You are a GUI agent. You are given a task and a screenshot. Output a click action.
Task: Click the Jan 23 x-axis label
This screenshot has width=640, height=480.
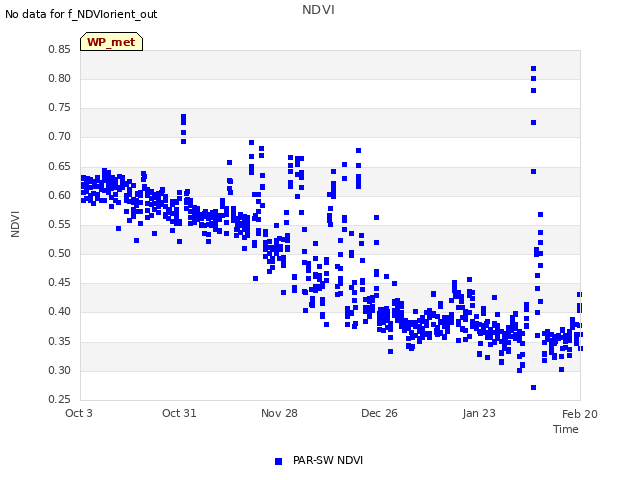479,413
